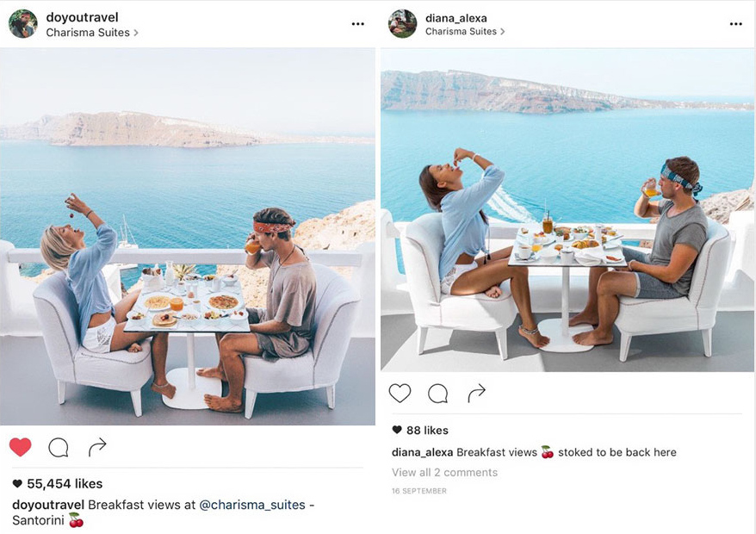Screen dimensions: 756x534
Task: Show list of 55,454 likes
Action: coord(57,483)
